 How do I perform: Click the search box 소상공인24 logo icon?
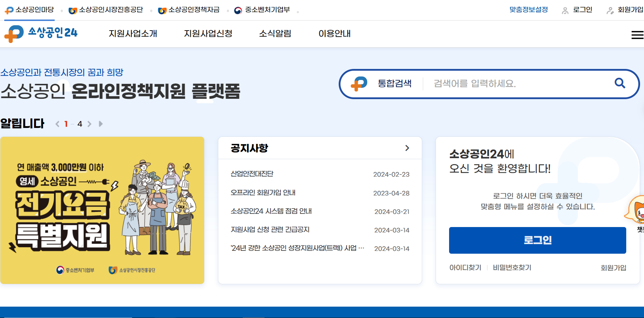(x=359, y=84)
